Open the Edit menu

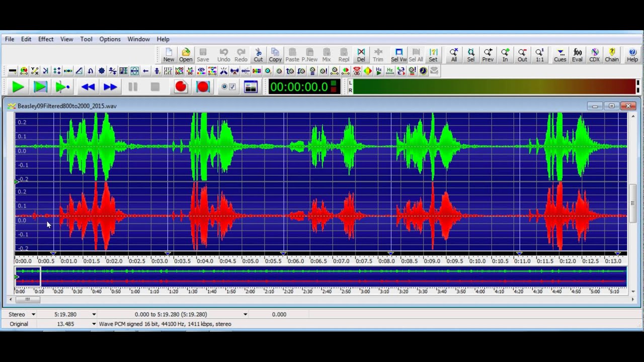pos(26,39)
